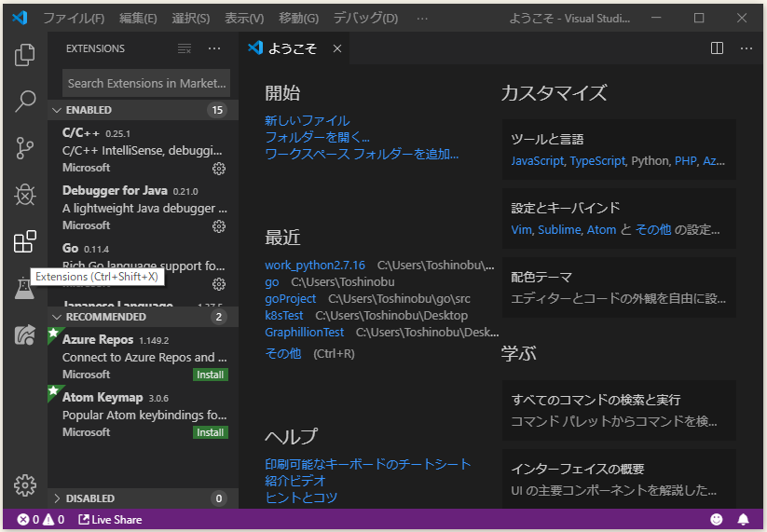Open the 紹介ビデオ help link
The image size is (767, 532).
pos(294,481)
